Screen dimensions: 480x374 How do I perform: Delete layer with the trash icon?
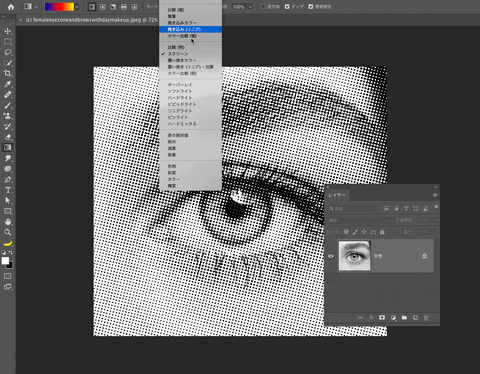(x=426, y=318)
